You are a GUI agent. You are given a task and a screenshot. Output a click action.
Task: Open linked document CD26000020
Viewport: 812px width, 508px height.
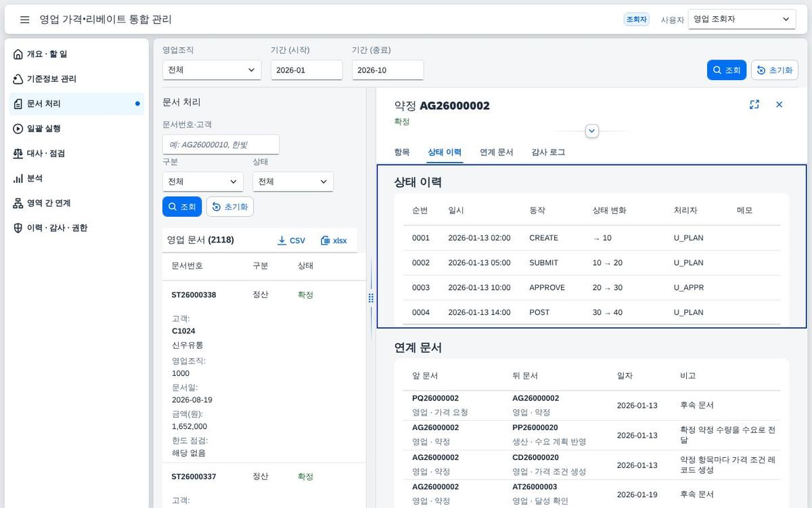click(535, 457)
